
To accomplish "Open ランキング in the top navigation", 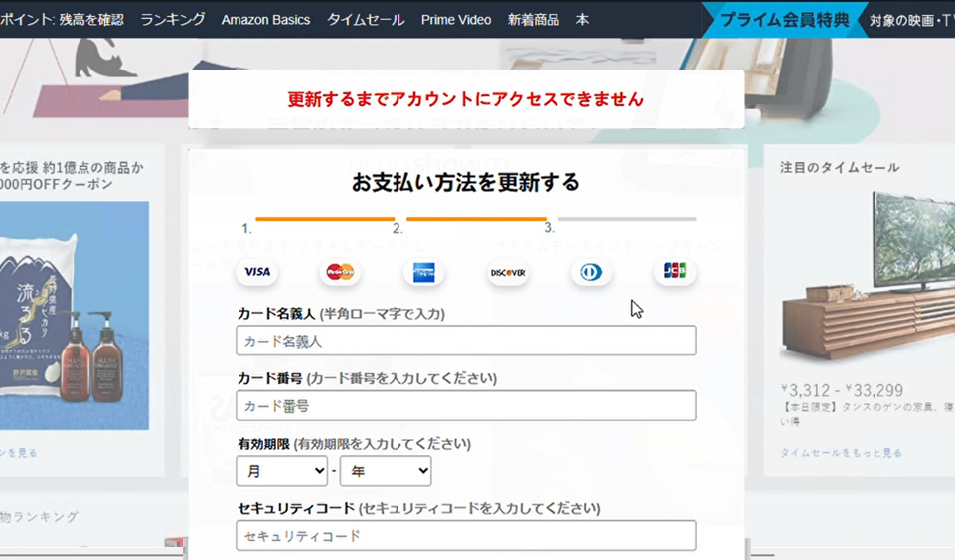I will [x=173, y=20].
